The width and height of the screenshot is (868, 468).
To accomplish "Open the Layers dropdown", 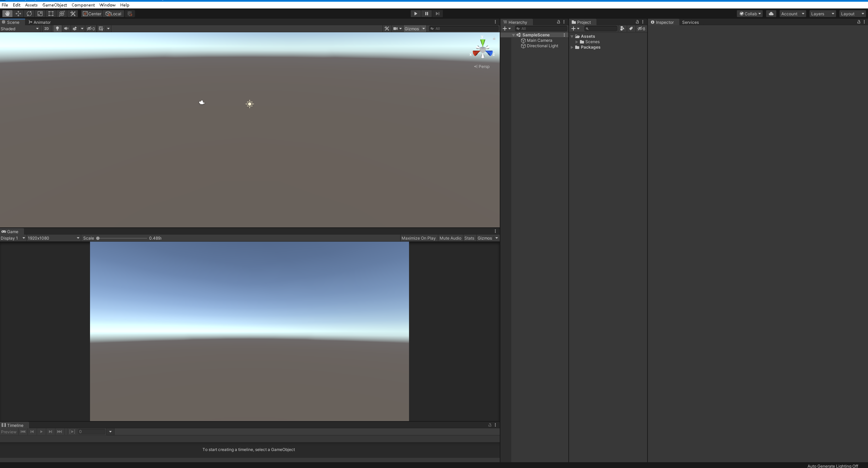I will tap(822, 14).
